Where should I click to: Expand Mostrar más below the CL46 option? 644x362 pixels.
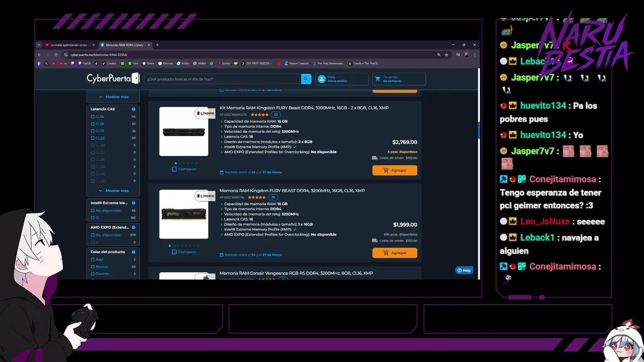[x=114, y=191]
